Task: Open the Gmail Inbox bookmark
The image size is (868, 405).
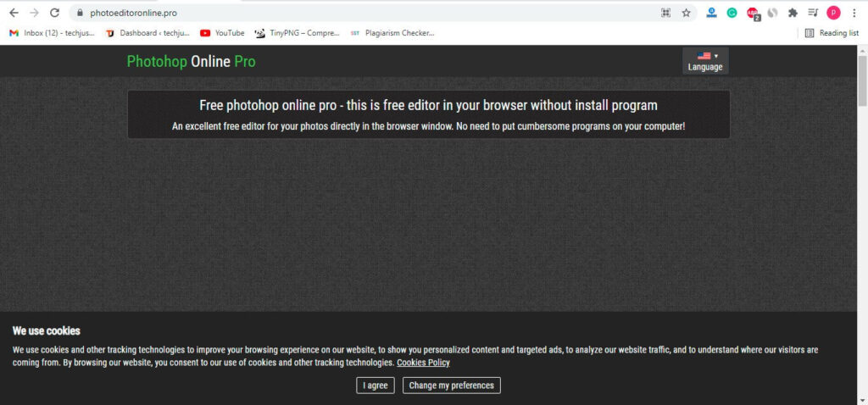Action: [x=51, y=33]
